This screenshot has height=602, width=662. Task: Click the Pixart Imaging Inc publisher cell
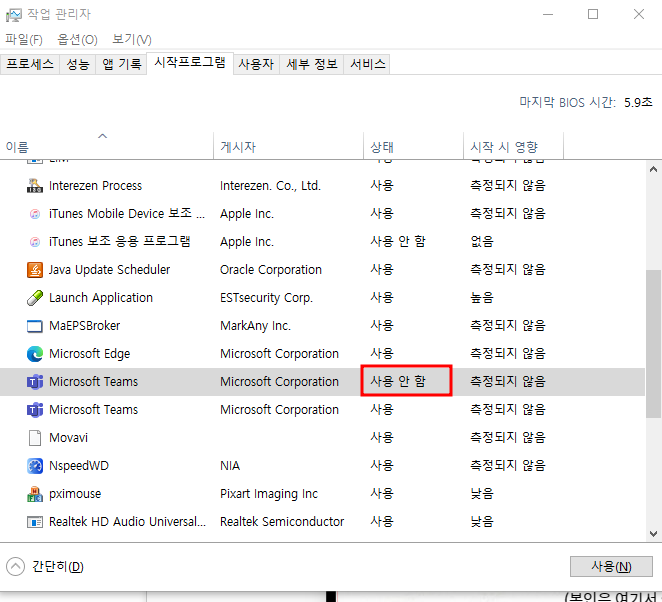click(269, 494)
